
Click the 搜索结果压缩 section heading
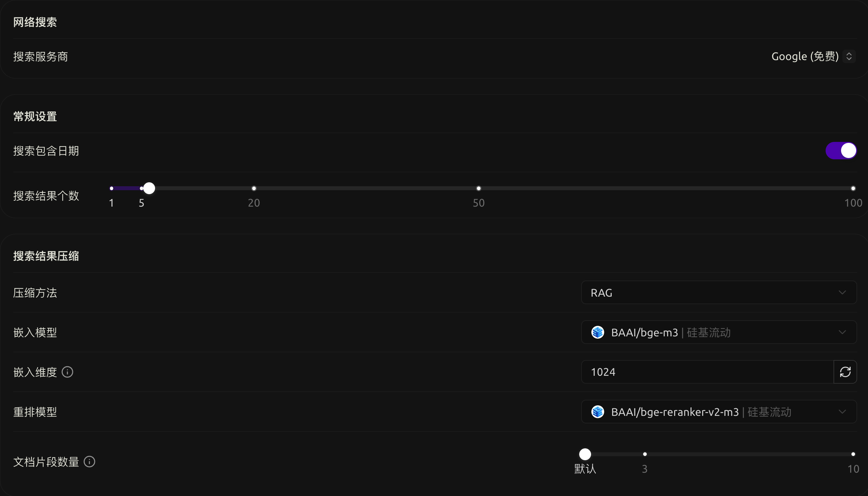pyautogui.click(x=46, y=256)
